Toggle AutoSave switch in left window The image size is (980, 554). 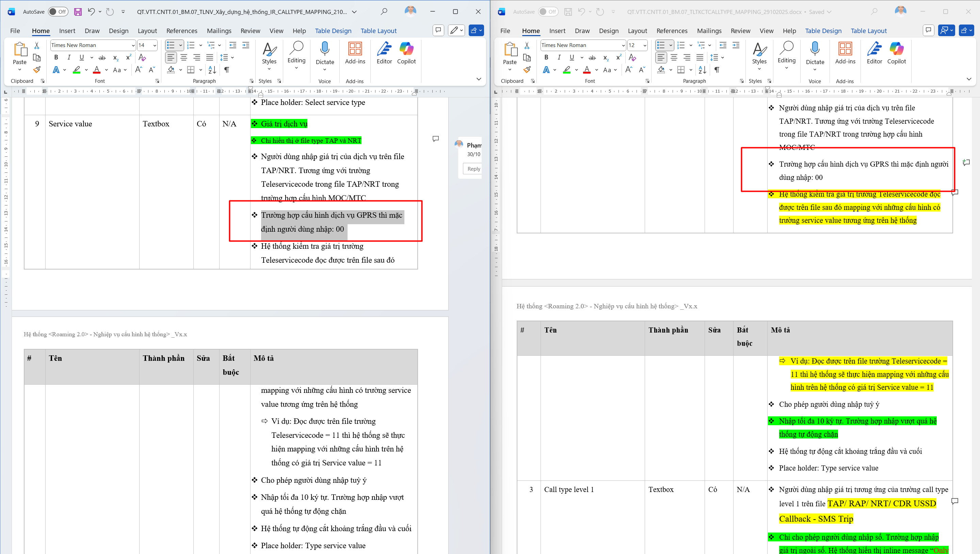click(x=58, y=12)
